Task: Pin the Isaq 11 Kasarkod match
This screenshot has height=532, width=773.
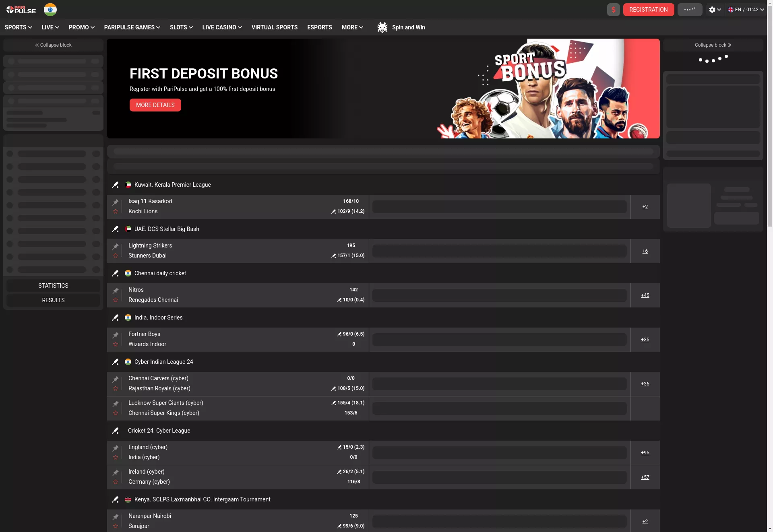Action: (x=116, y=202)
